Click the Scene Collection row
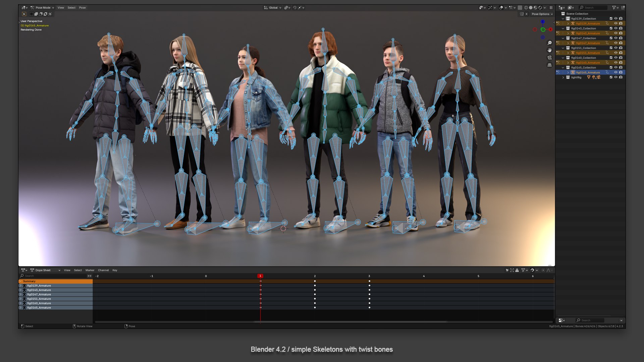The image size is (644, 362). pos(590,14)
